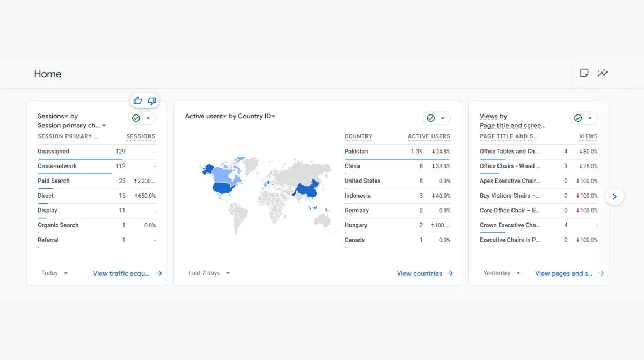644x360 pixels.
Task: Open View pages and screens link
Action: (x=570, y=273)
